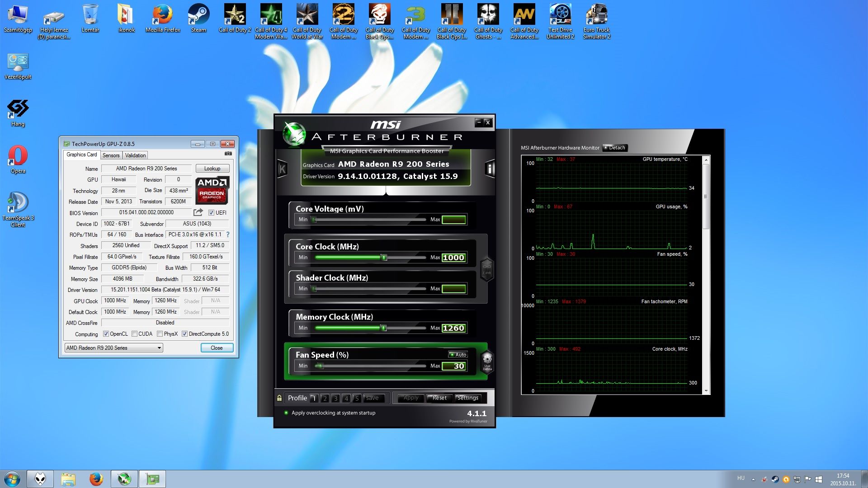Click Lookup button in GPU-Z
Viewport: 868px width, 488px height.
pyautogui.click(x=212, y=169)
